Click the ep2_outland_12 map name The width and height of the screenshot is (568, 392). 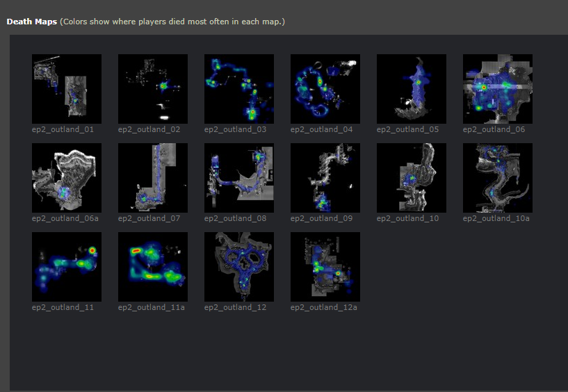tap(235, 308)
